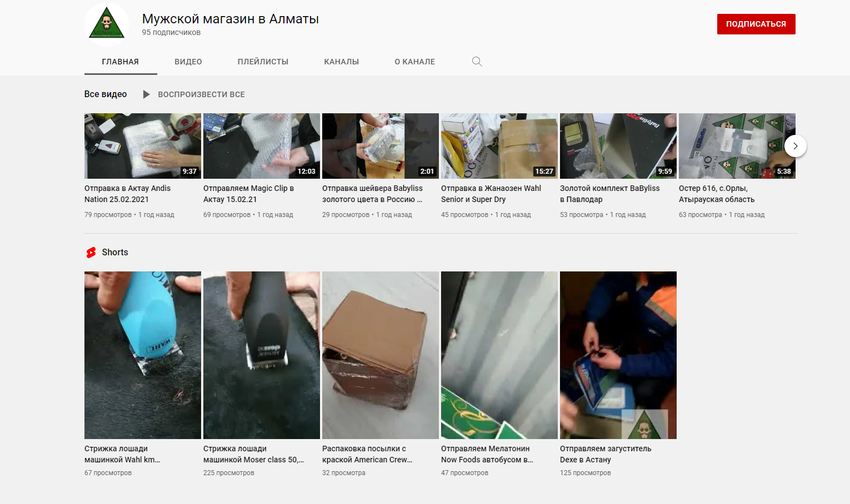This screenshot has height=504, width=850.
Task: Open Отправляем загуститель Dexe в Астану title
Action: [x=606, y=454]
